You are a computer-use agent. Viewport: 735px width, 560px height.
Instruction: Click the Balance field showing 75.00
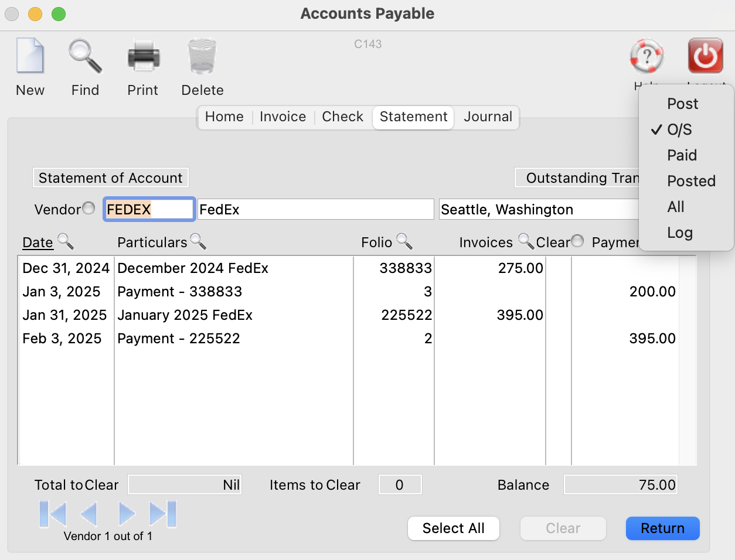click(621, 485)
